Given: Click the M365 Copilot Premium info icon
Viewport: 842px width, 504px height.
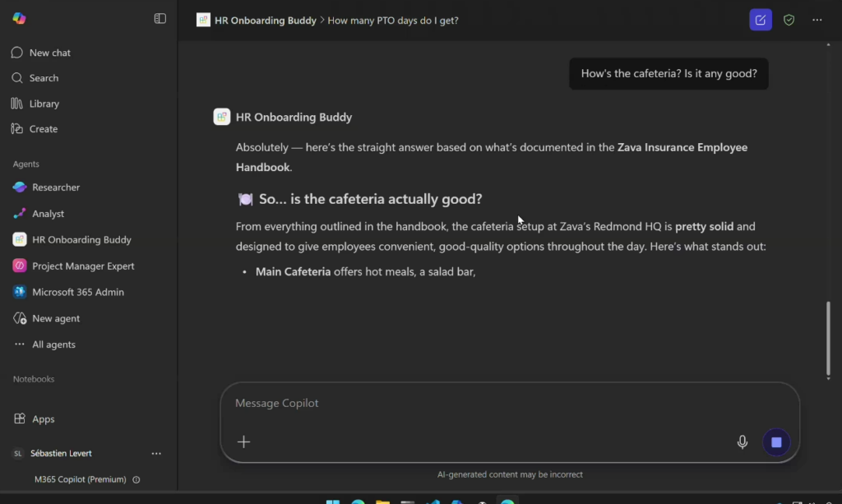Looking at the screenshot, I should (x=136, y=479).
